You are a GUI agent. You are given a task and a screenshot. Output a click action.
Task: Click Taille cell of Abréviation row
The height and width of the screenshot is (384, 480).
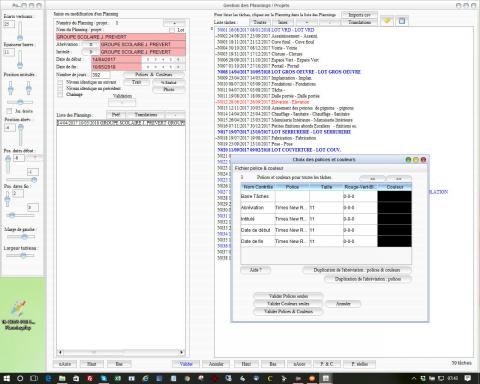[x=326, y=208]
